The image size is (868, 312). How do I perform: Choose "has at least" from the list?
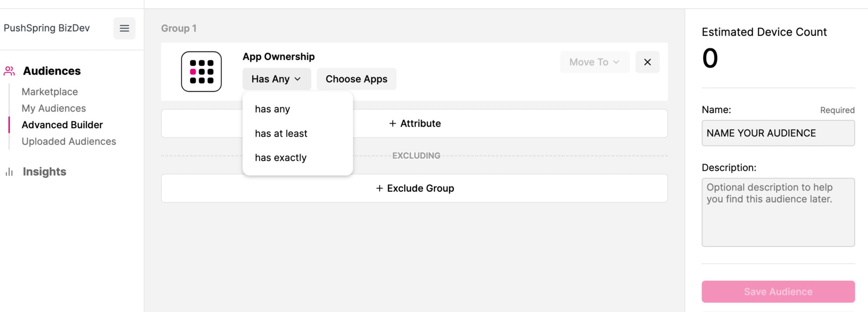[x=281, y=133]
